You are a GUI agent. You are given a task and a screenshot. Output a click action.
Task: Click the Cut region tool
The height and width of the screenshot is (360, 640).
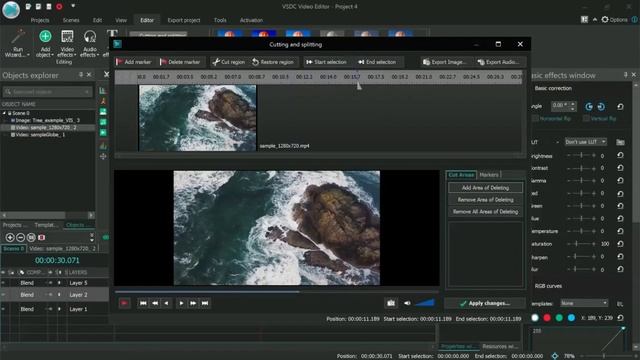point(229,62)
